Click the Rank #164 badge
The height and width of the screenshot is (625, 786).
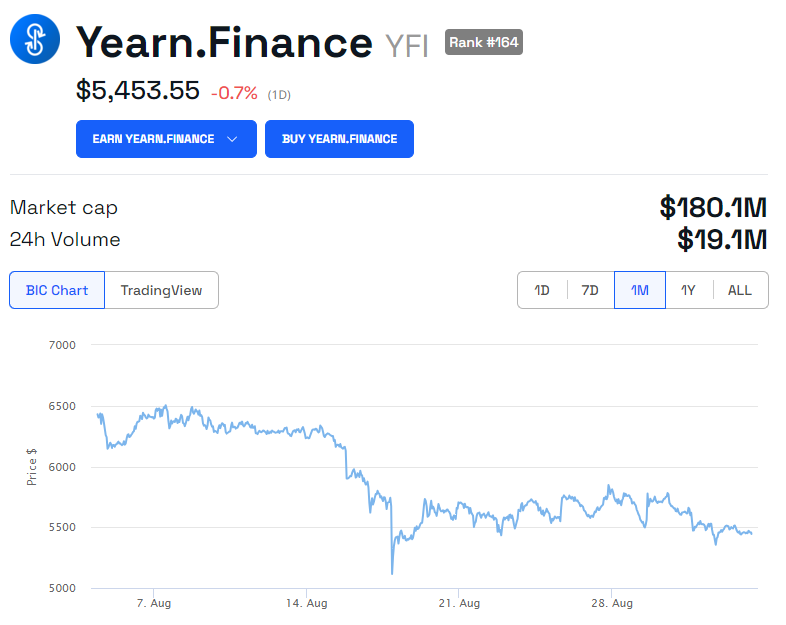[484, 42]
